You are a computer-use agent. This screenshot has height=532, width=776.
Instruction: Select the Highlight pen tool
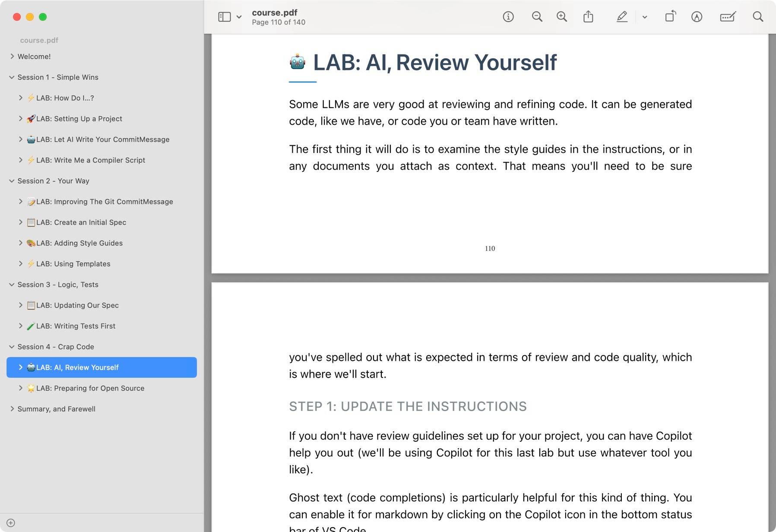pos(622,17)
